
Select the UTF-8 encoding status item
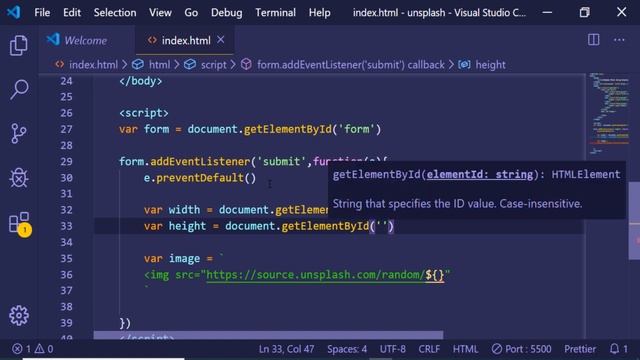pos(393,349)
